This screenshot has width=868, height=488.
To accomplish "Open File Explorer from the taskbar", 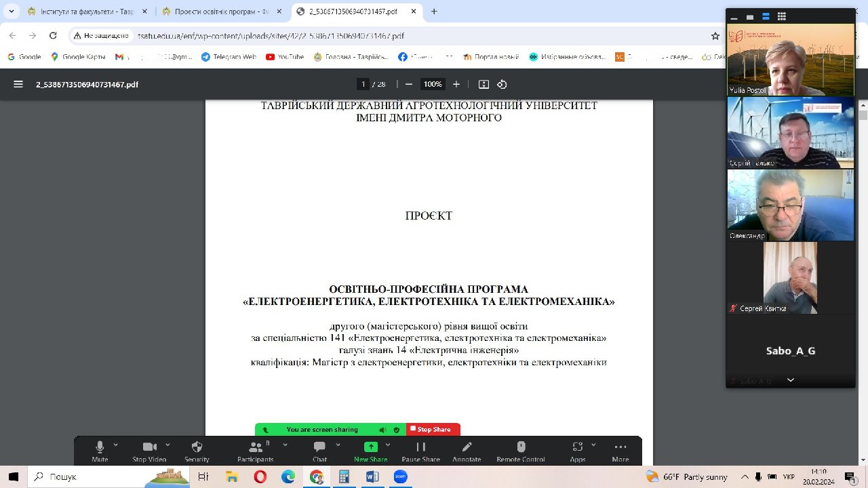I will point(231,476).
